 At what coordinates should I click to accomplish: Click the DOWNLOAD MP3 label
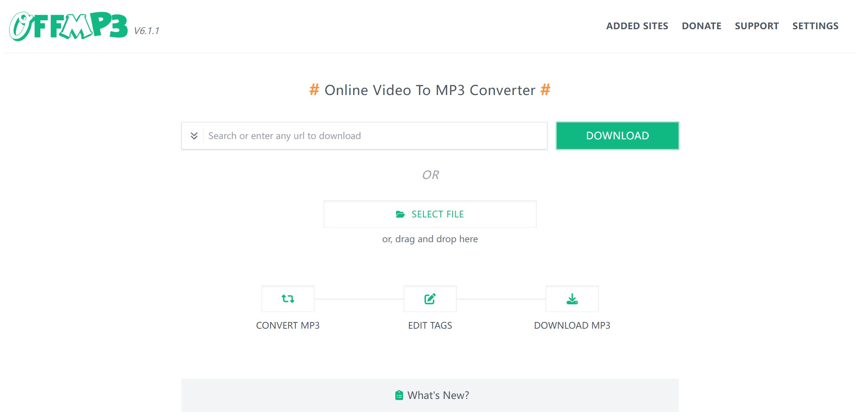(x=572, y=325)
